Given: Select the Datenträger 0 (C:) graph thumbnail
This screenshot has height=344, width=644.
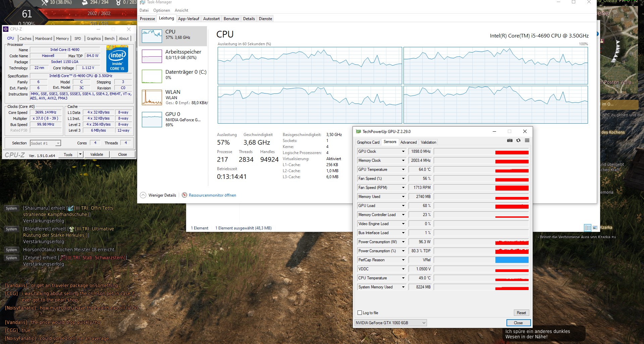Looking at the screenshot, I should click(152, 76).
